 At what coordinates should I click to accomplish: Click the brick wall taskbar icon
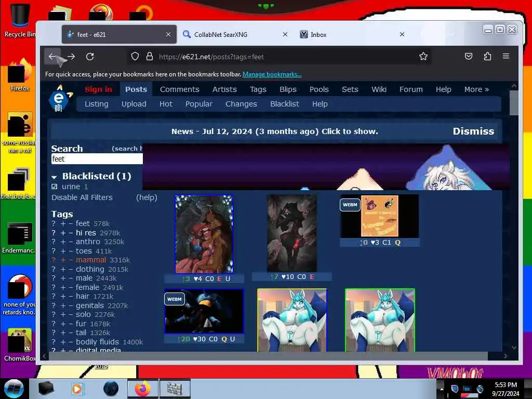pos(175,389)
